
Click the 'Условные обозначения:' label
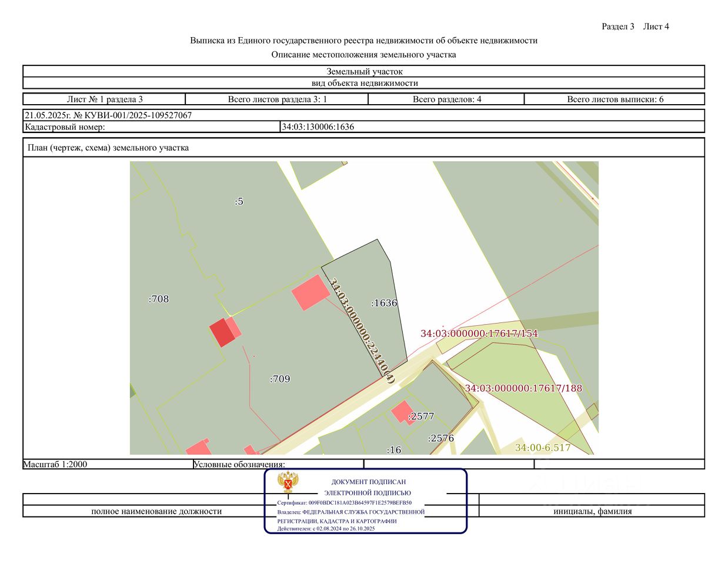click(x=239, y=465)
